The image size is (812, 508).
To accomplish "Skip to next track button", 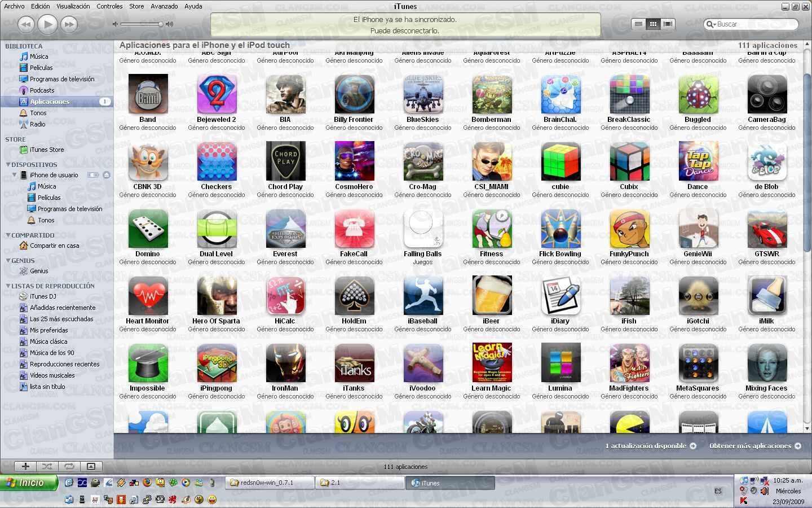I will [69, 24].
